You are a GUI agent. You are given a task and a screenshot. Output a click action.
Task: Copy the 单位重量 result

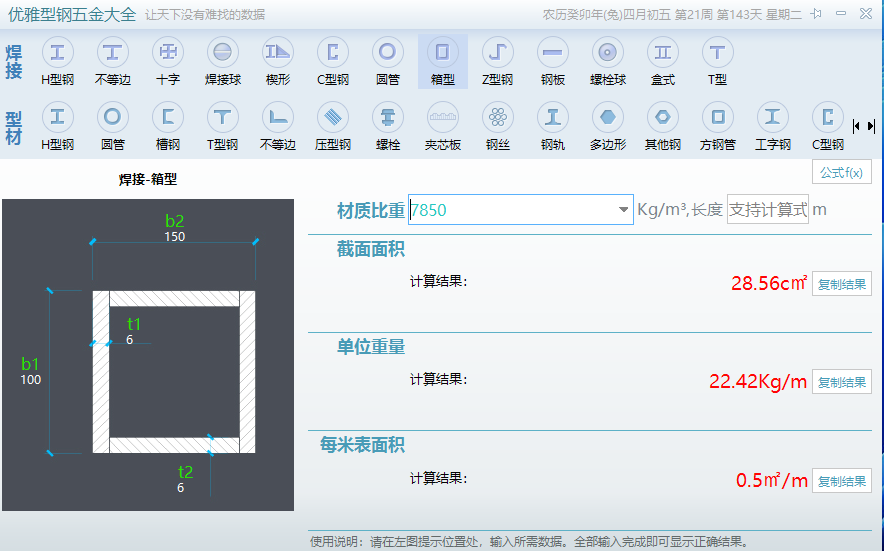tap(842, 382)
